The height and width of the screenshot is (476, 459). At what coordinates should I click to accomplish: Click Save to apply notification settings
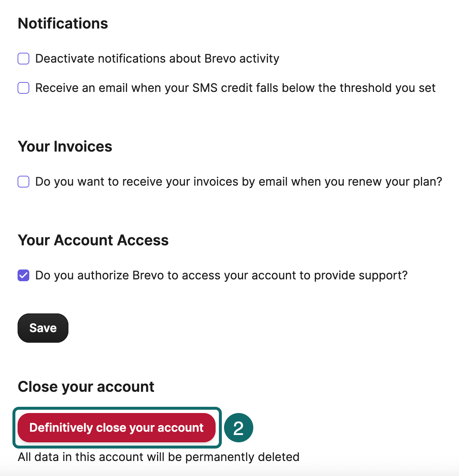point(43,328)
